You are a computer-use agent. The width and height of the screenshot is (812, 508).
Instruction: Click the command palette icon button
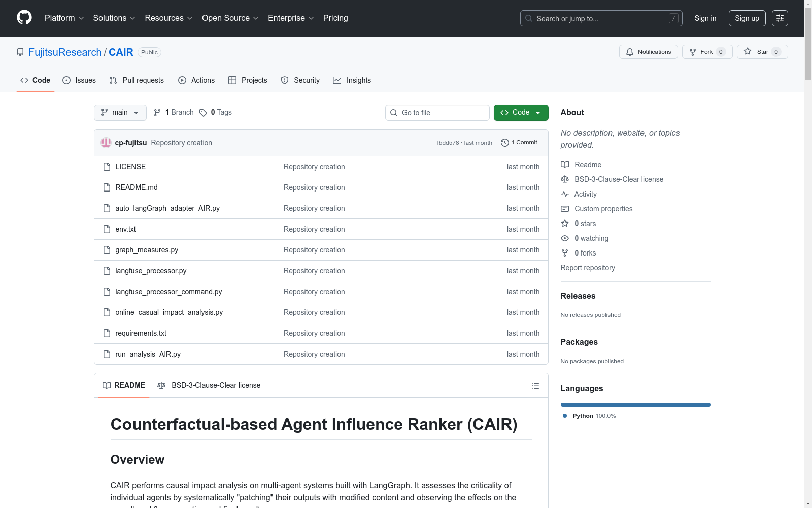780,18
